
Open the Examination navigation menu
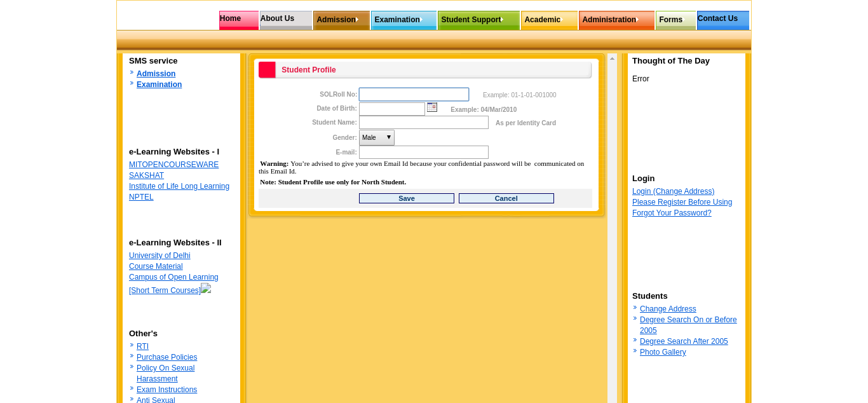point(403,20)
